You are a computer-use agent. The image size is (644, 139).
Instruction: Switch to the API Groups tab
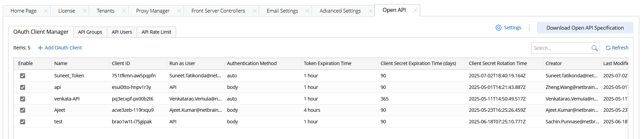pos(90,32)
